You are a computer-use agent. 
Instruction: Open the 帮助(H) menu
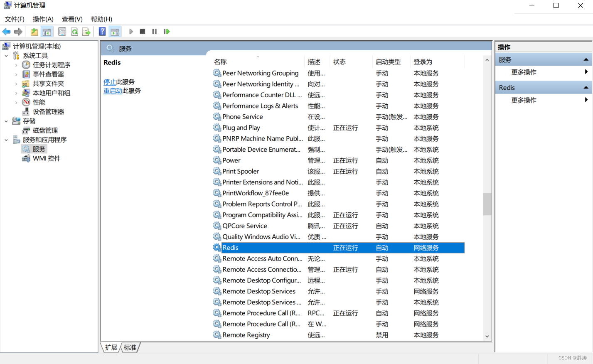click(101, 19)
